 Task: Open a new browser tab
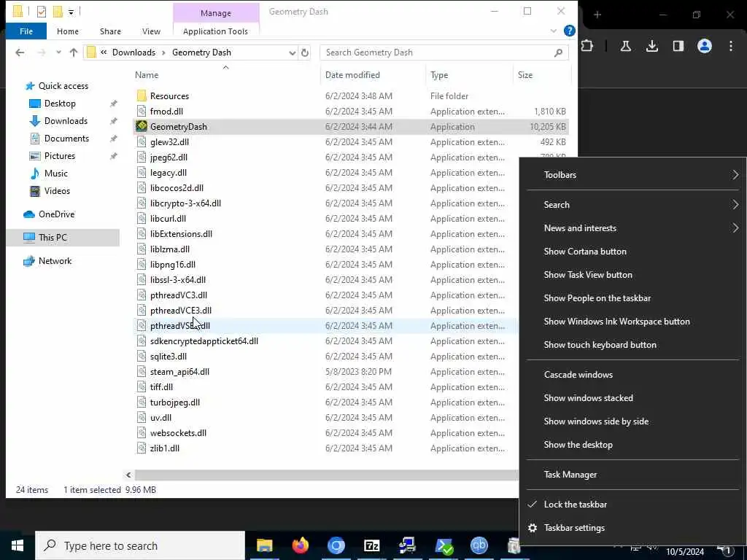pos(597,15)
